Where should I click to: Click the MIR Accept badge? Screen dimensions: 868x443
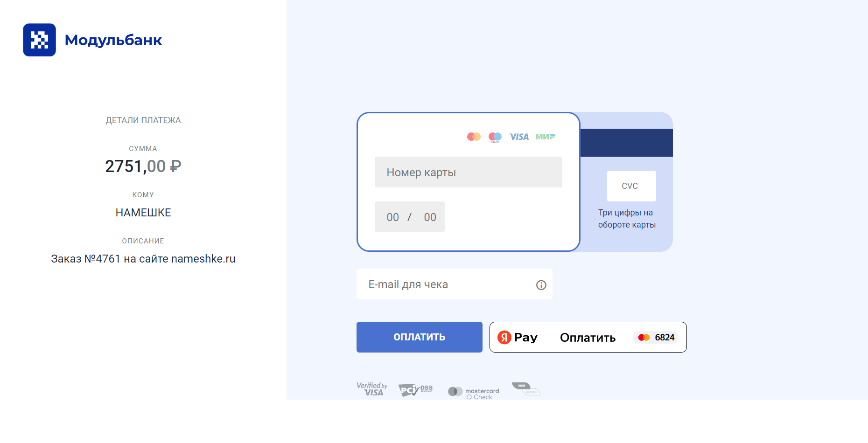526,388
